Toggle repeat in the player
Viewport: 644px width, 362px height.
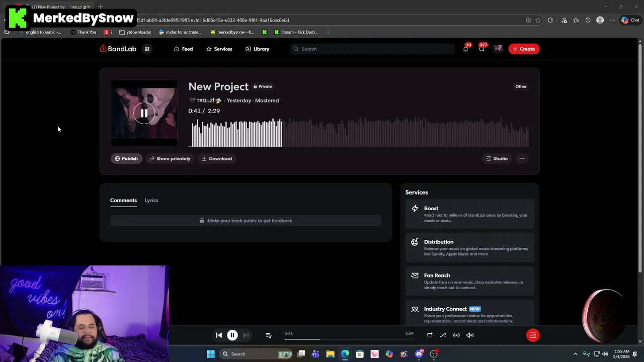click(x=430, y=335)
